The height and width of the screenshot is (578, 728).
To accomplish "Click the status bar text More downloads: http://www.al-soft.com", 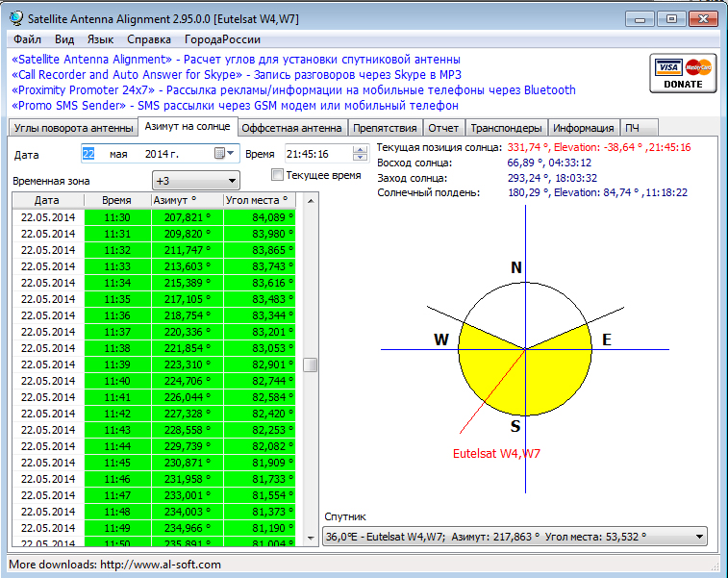I will coord(115,565).
